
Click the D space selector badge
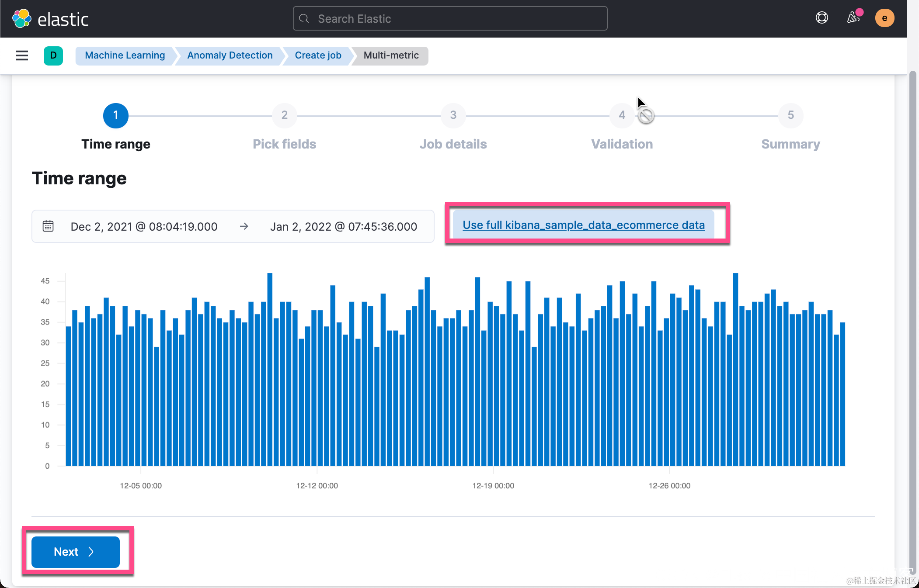coord(53,55)
